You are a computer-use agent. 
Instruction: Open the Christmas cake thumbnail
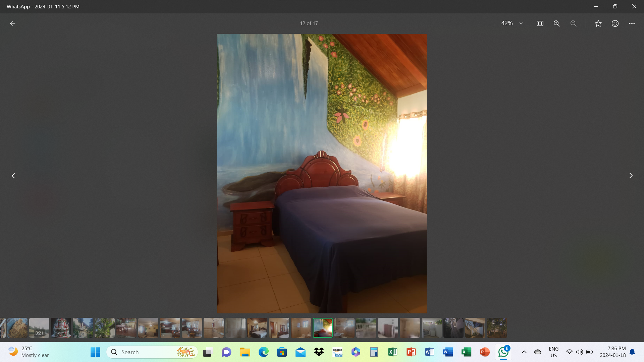coord(61,328)
